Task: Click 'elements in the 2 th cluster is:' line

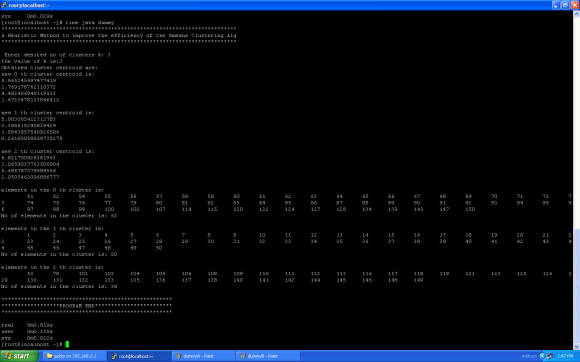Action: pyautogui.click(x=53, y=267)
